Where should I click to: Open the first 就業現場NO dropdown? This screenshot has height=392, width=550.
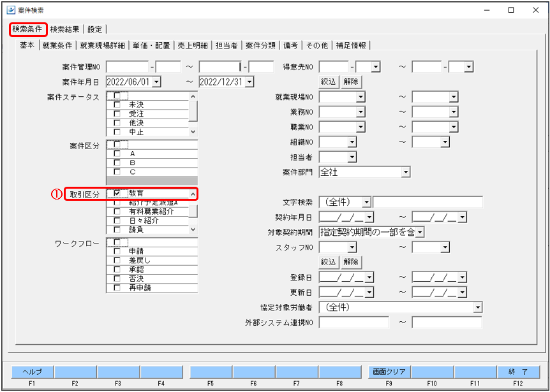click(360, 97)
